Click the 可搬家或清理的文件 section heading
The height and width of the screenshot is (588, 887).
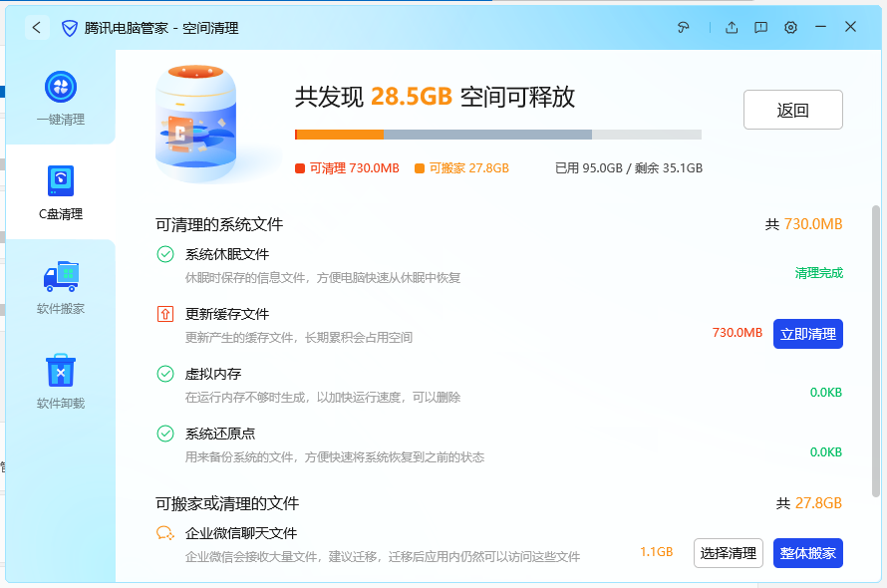tap(227, 503)
